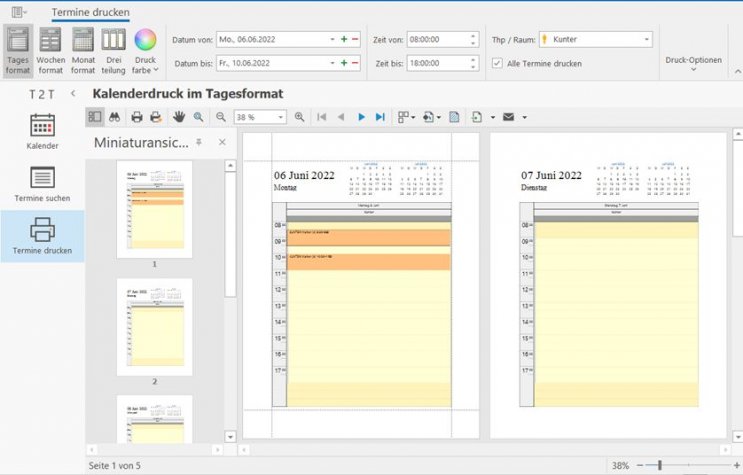743x475 pixels.
Task: Click green plus next to Datum von
Action: (x=344, y=39)
